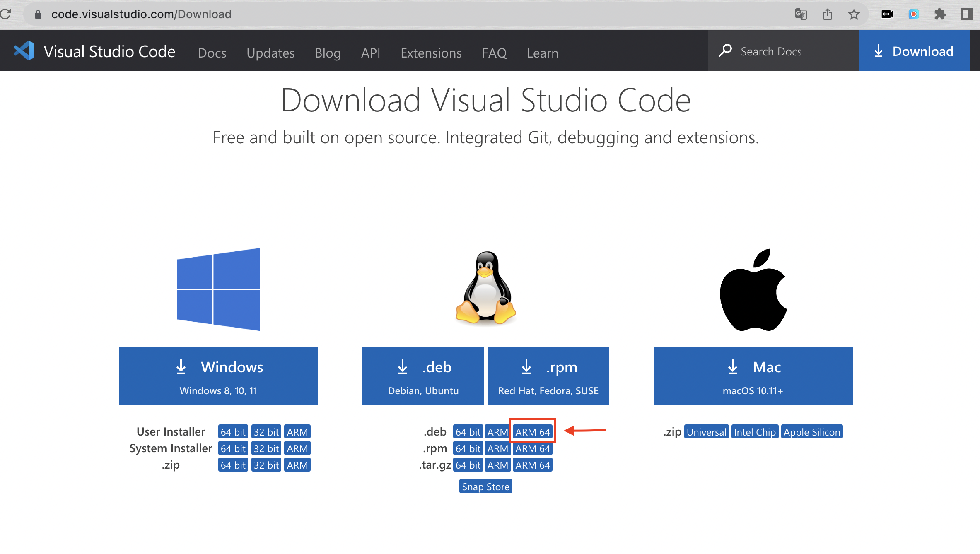Click the 'System Installer' label

point(171,448)
